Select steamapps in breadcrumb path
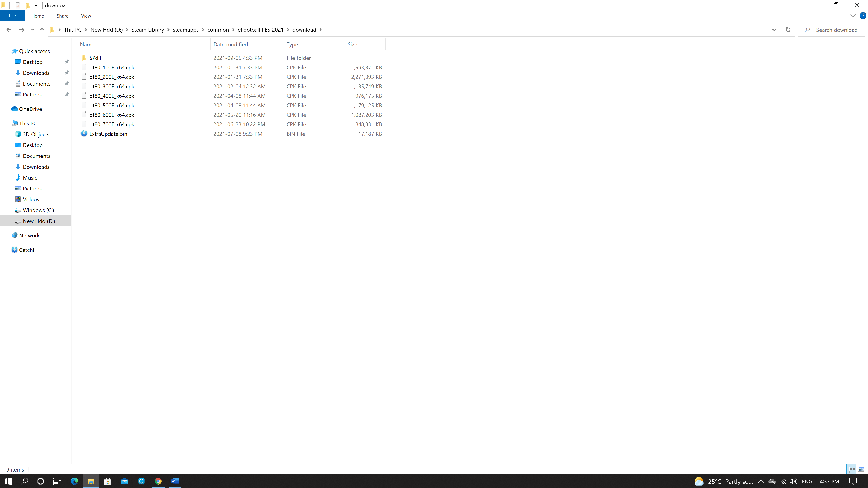This screenshot has width=868, height=488. (186, 30)
